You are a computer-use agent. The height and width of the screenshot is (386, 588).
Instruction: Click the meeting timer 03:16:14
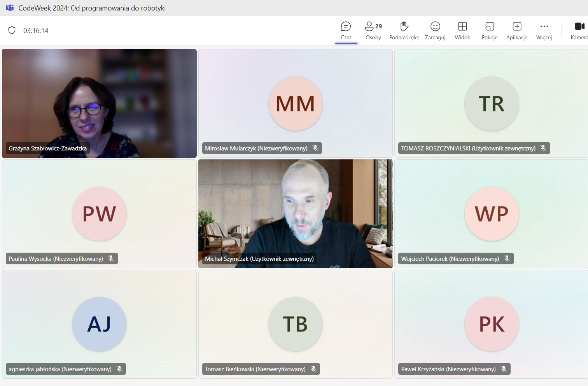(36, 31)
